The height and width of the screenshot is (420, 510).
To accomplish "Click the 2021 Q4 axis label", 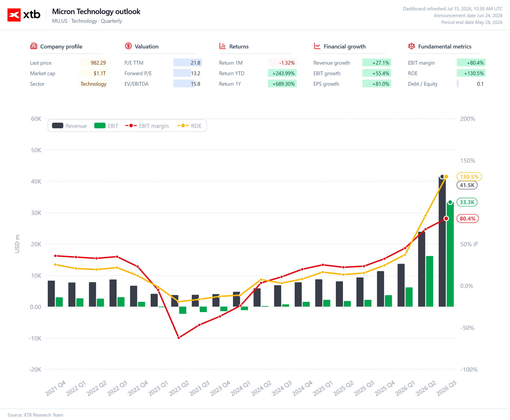I will pos(56,388).
